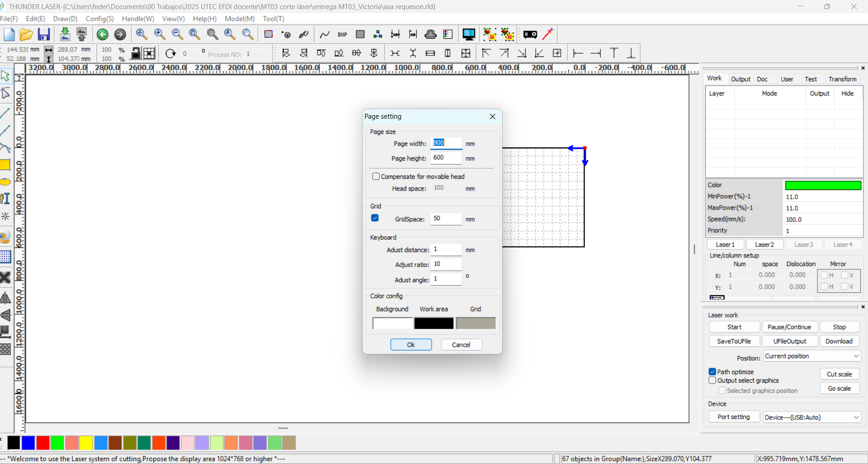Enable Compensate for movable head checkbox
The height and width of the screenshot is (464, 868).
(x=376, y=177)
